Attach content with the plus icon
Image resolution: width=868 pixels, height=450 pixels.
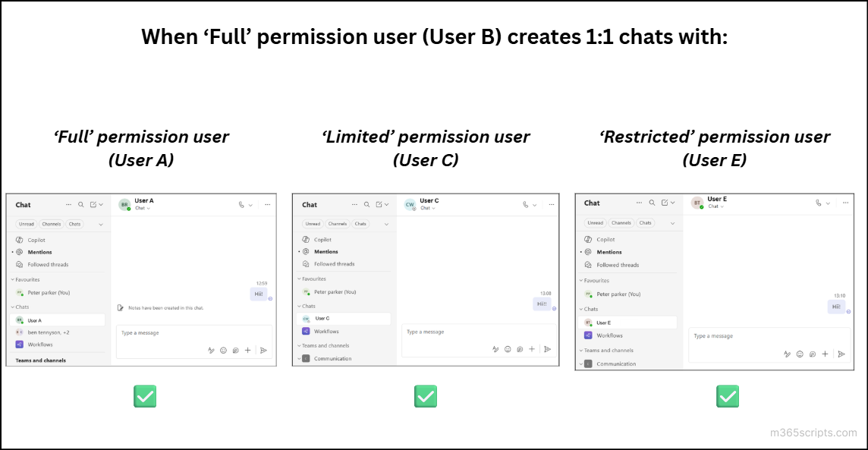[247, 351]
